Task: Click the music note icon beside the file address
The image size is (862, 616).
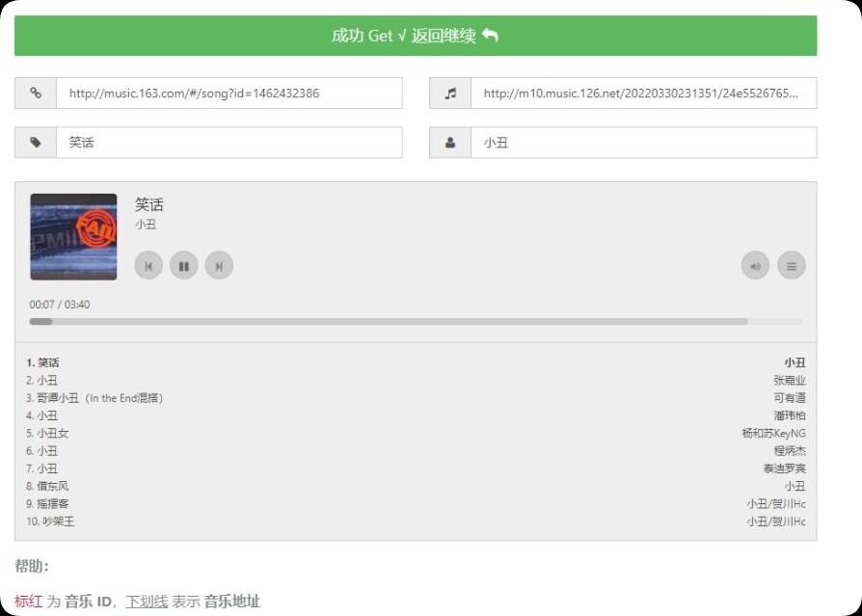Action: (x=449, y=93)
